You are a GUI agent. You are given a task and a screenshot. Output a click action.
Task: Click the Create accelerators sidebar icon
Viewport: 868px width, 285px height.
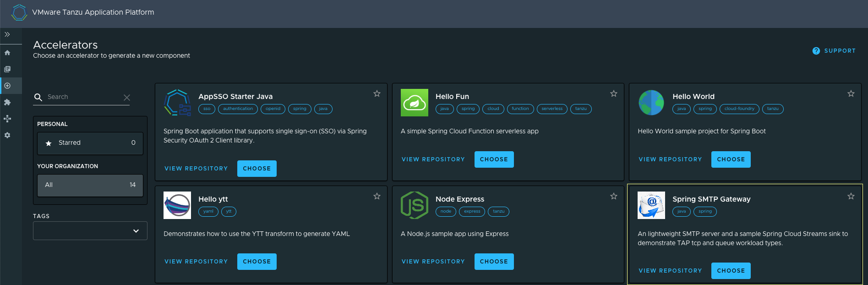coord(7,86)
